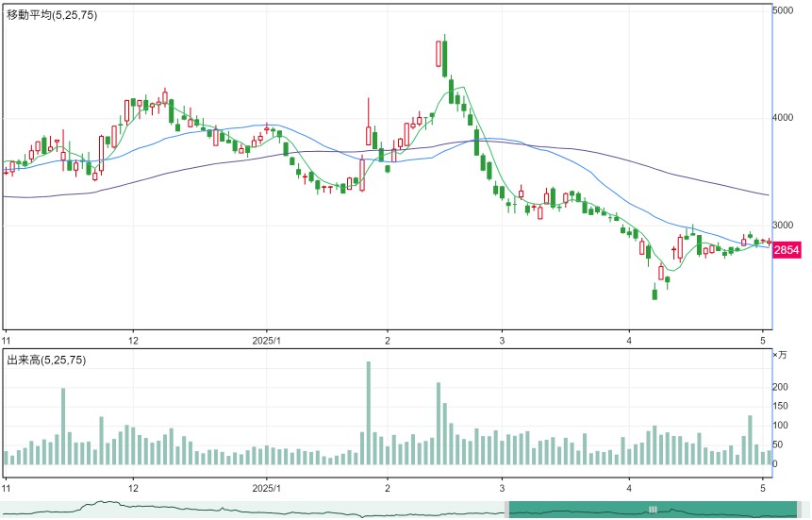812x520 pixels.
Task: Click the 3 month label under the volume chart
Action: pyautogui.click(x=502, y=488)
